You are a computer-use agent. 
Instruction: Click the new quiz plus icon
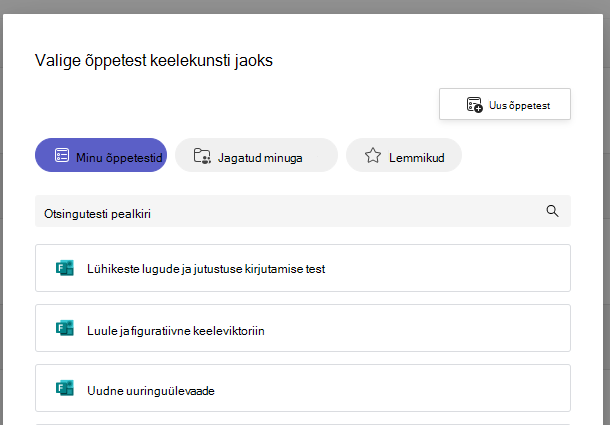tap(474, 105)
